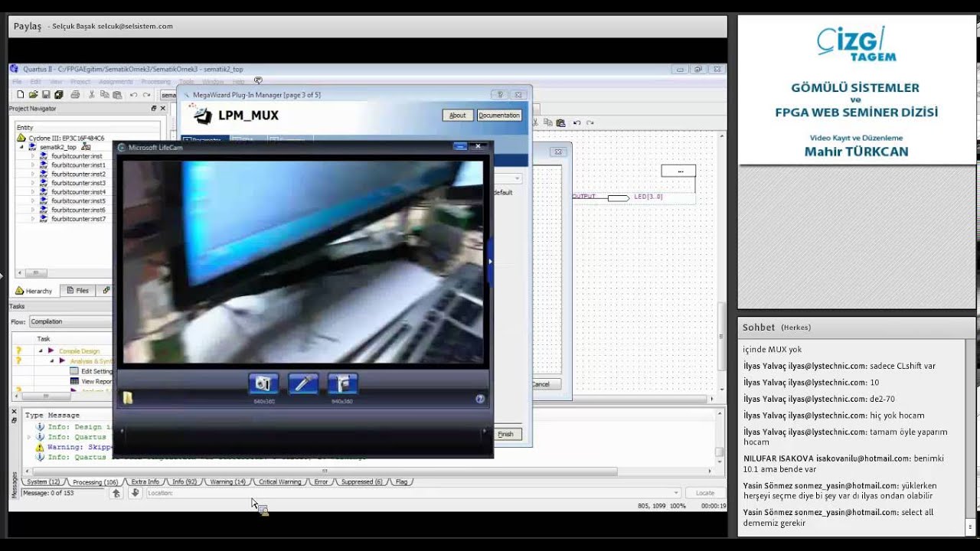Screen dimensions: 980x551
Task: Click the Cut scissors icon in Quartus toolbar
Action: click(x=92, y=95)
